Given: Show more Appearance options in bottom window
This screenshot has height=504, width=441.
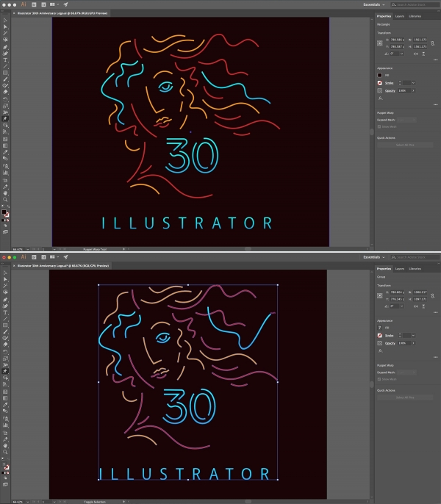Looking at the screenshot, I should coord(435,357).
